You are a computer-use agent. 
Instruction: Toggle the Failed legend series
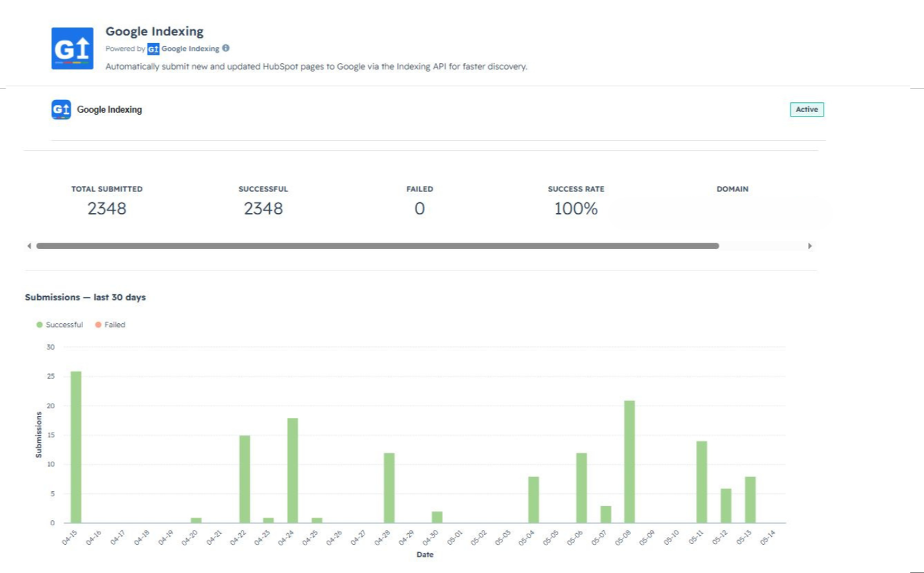point(110,325)
